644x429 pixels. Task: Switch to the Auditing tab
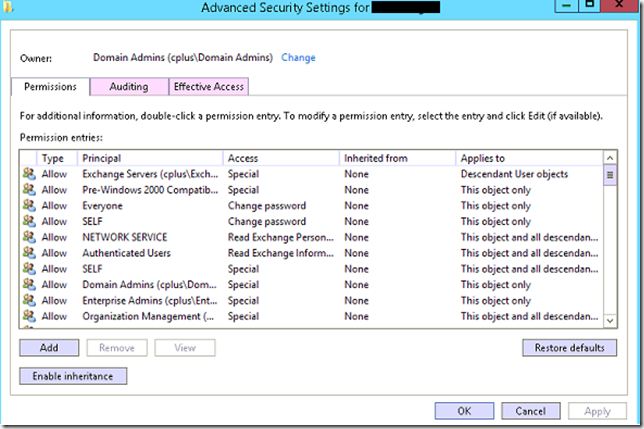tap(128, 87)
